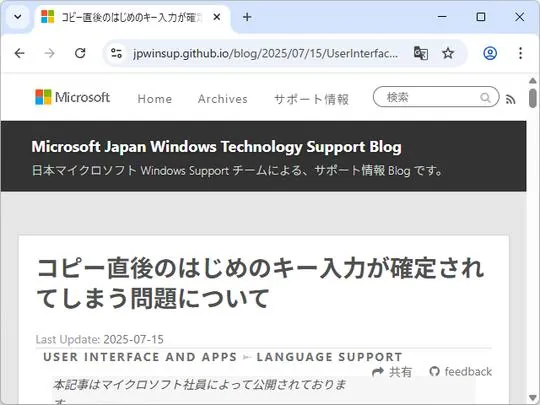The width and height of the screenshot is (540, 405).
Task: Click the Microsoft logo link
Action: [72, 97]
